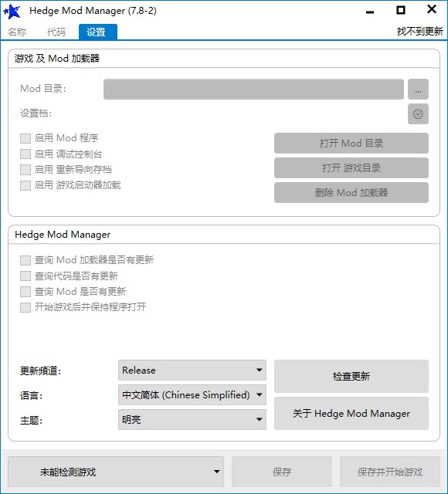Click the Hedge Mod Manager section header
Image resolution: width=448 pixels, height=494 pixels.
point(63,235)
